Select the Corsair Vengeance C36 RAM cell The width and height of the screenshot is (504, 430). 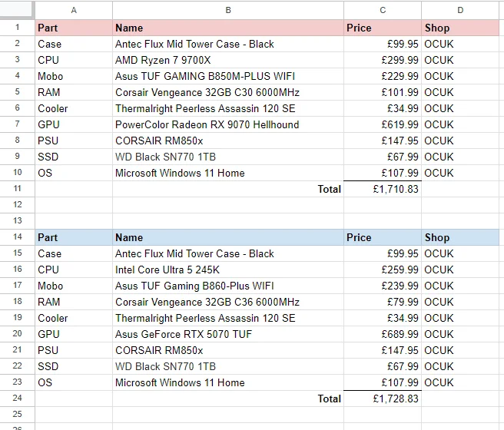pyautogui.click(x=228, y=302)
